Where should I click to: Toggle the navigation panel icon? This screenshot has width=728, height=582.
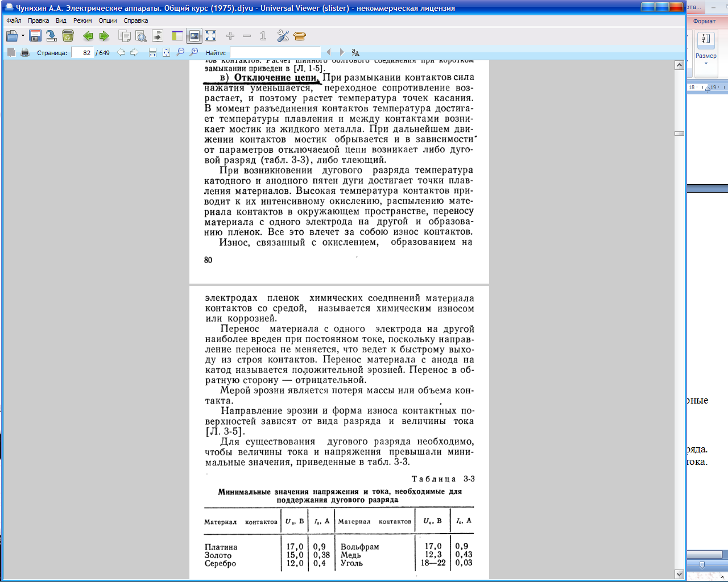pyautogui.click(x=177, y=36)
